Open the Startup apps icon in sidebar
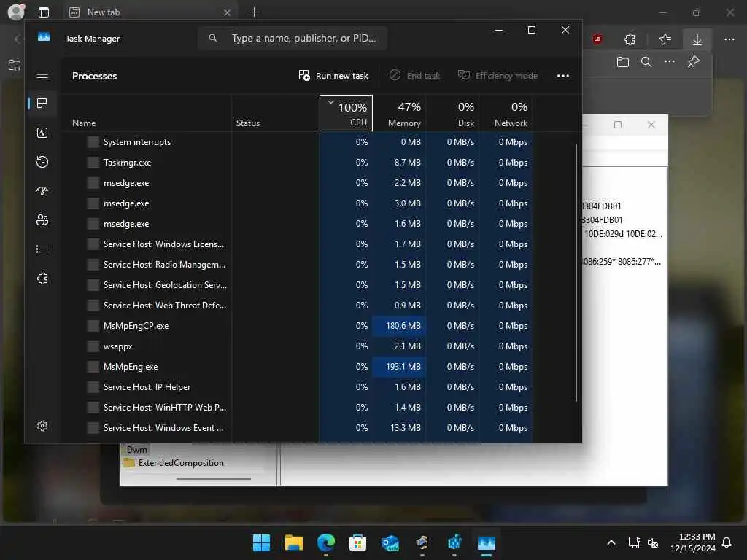Screen dimensions: 747x560 coord(42,191)
